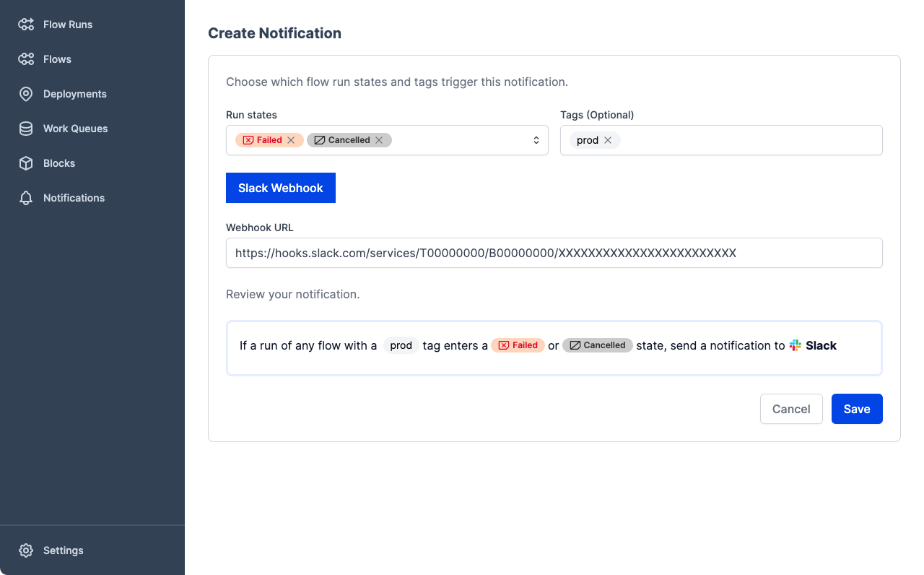The width and height of the screenshot is (924, 575).
Task: Click the Tags (Optional) label
Action: point(597,115)
